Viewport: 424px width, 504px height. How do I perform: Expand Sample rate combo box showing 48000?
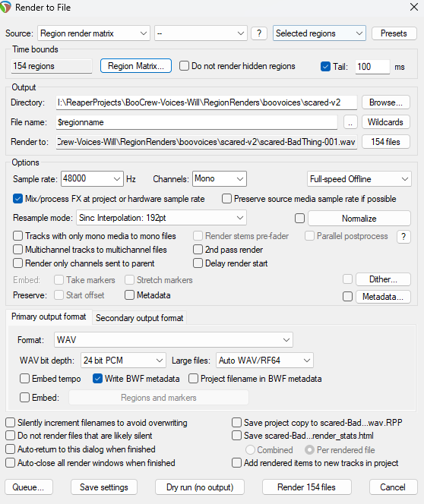tap(93, 178)
